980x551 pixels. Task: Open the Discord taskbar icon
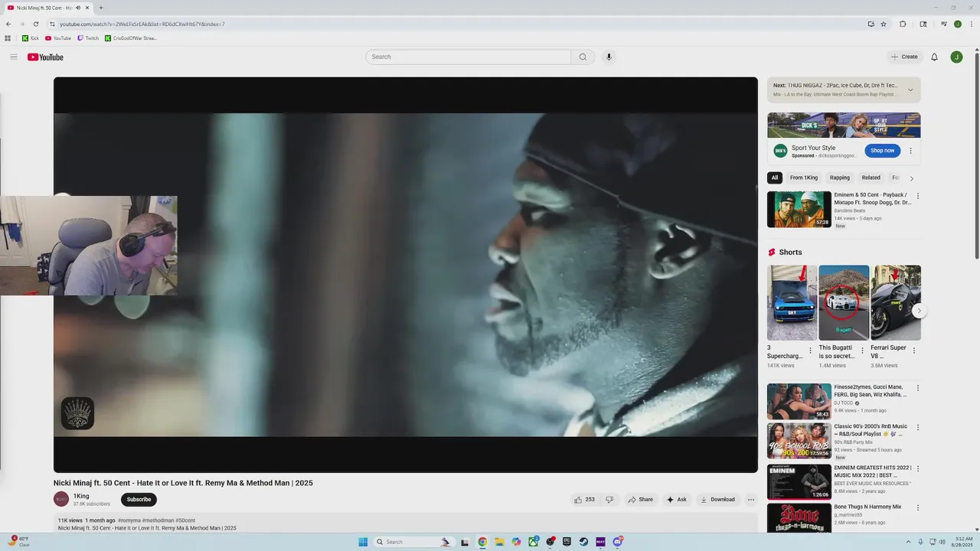[618, 542]
